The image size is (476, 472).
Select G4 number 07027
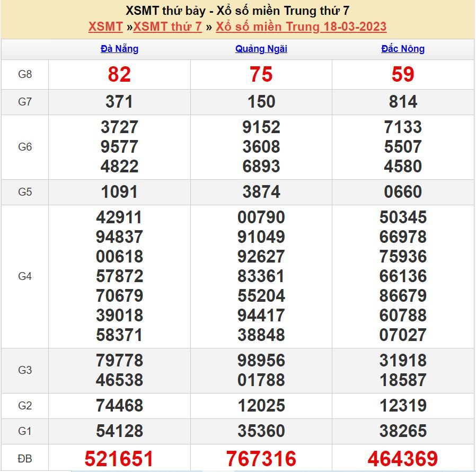(x=403, y=335)
